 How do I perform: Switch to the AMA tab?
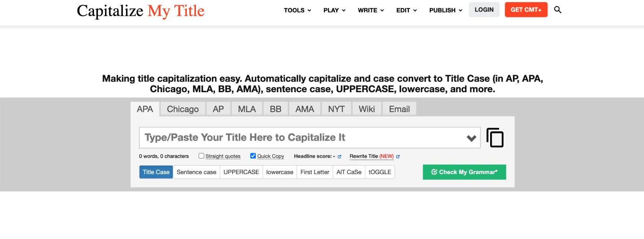click(x=305, y=109)
